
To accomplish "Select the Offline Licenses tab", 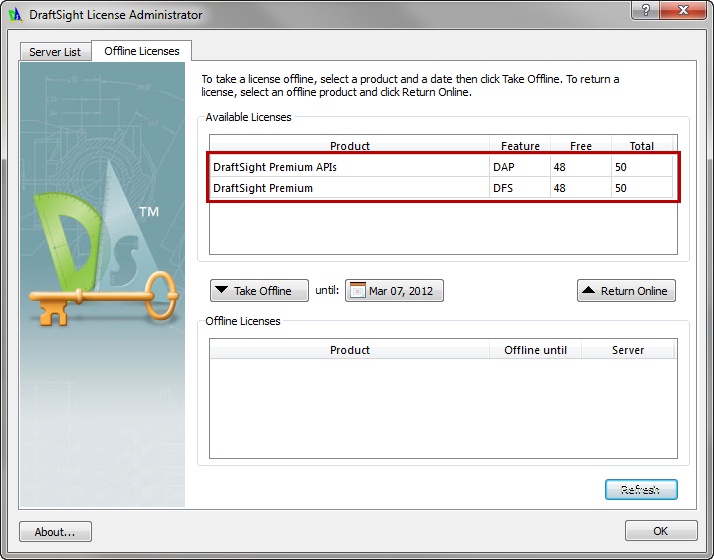I will 142,51.
